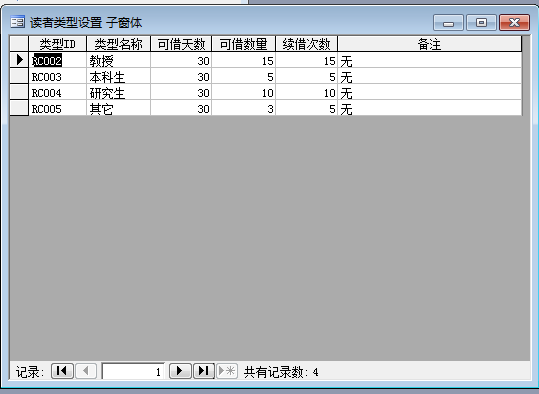Click the RC004 cell
539x394 pixels.
(x=57, y=92)
